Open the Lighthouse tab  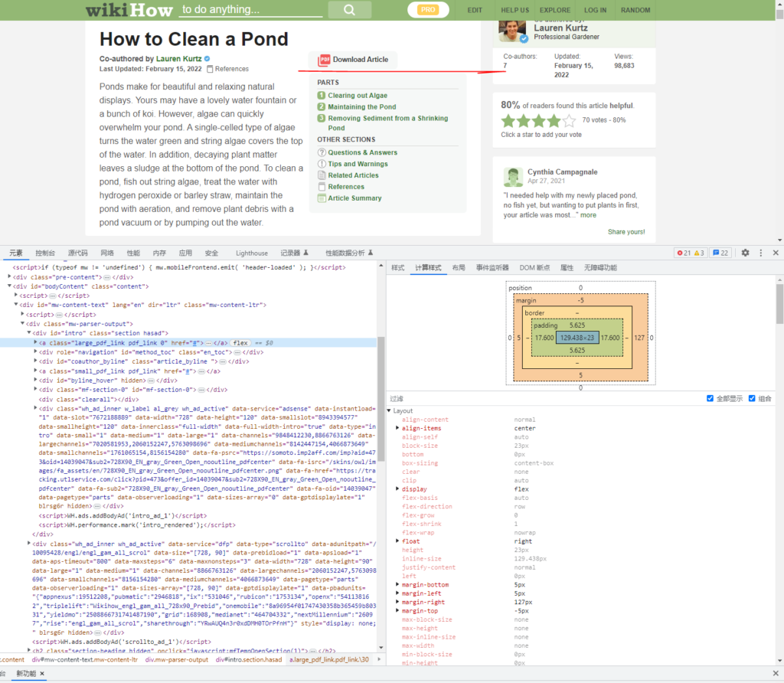click(251, 253)
